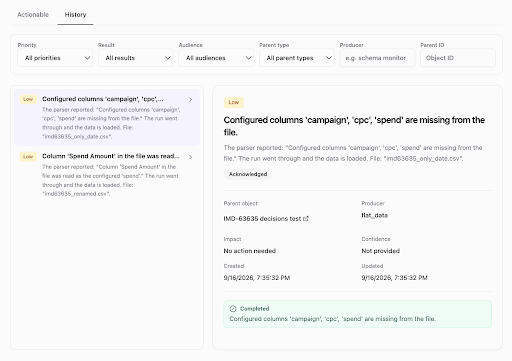The width and height of the screenshot is (512, 361).
Task: Click external link icon beside IMD-63635
Action: [x=306, y=219]
